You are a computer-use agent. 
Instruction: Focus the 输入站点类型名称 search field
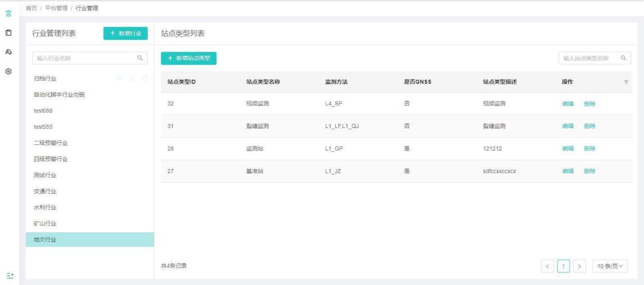[589, 58]
